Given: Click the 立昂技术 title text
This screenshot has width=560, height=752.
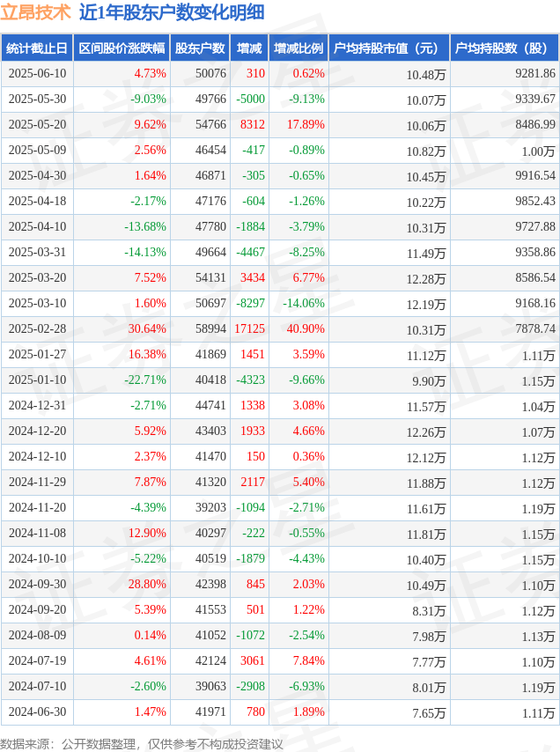Looking at the screenshot, I should 35,12.
